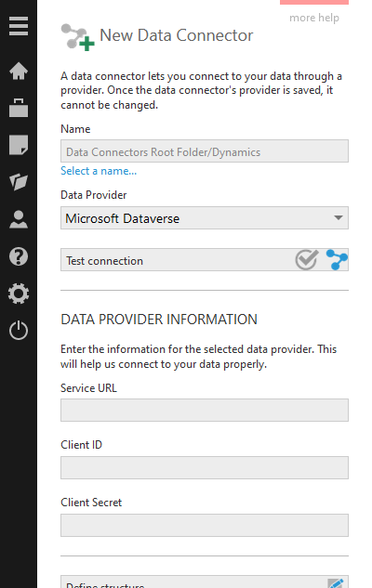Open the hamburger main menu
Screen dimensions: 372x588
[19, 26]
